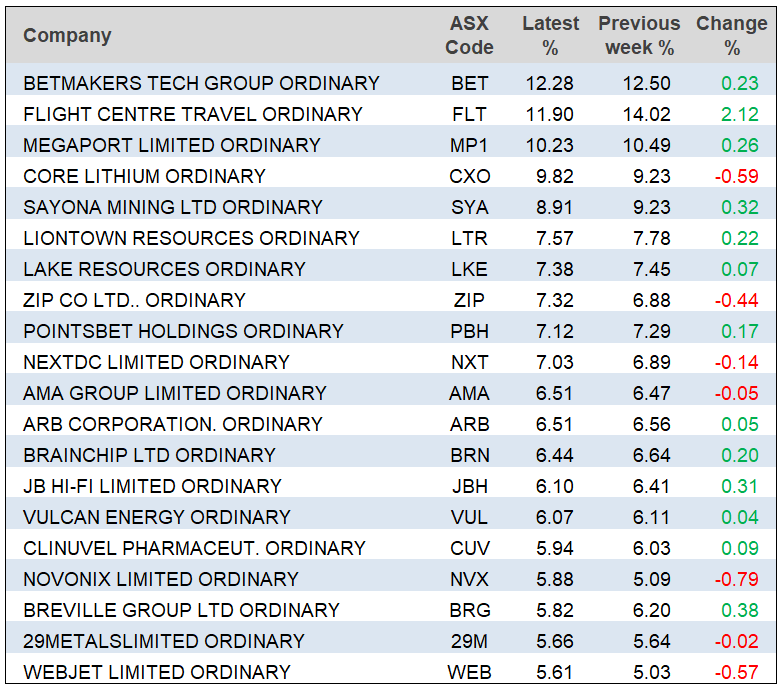The height and width of the screenshot is (689, 783).
Task: Click the Change % column header
Action: tap(731, 35)
